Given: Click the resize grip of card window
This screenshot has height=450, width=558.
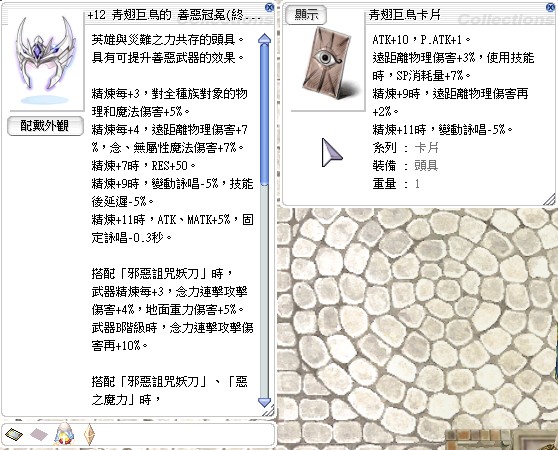Looking at the screenshot, I should click(549, 200).
